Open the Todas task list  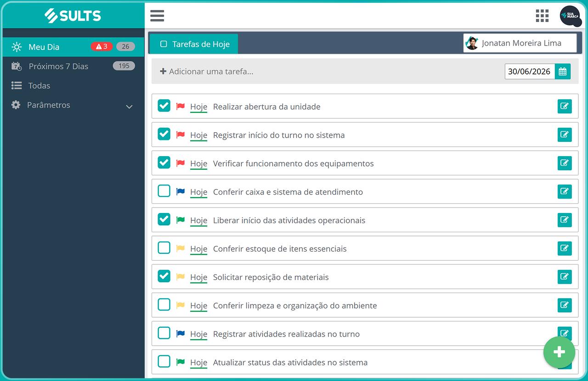[39, 85]
